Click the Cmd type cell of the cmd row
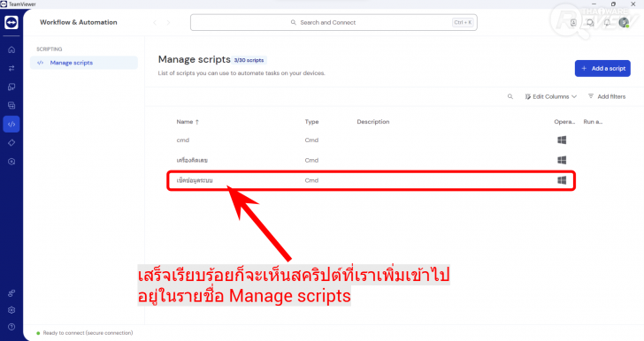The height and width of the screenshot is (341, 644). [x=311, y=140]
